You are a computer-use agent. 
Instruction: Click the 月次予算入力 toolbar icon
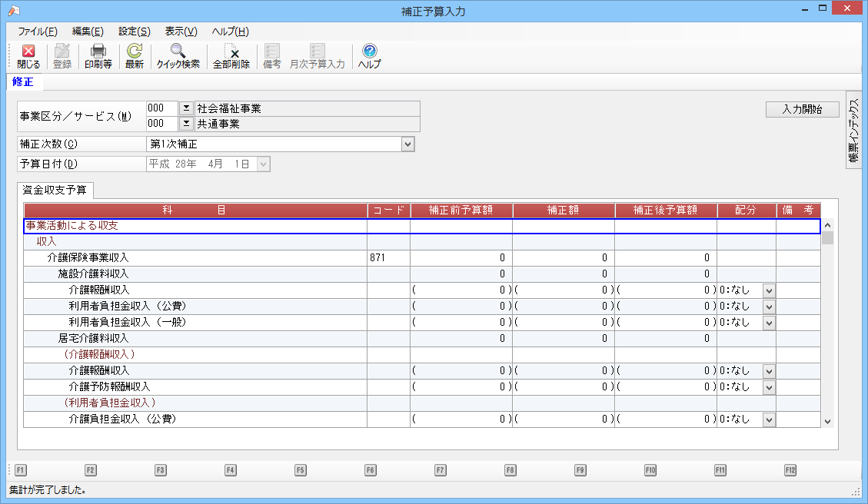(x=317, y=56)
